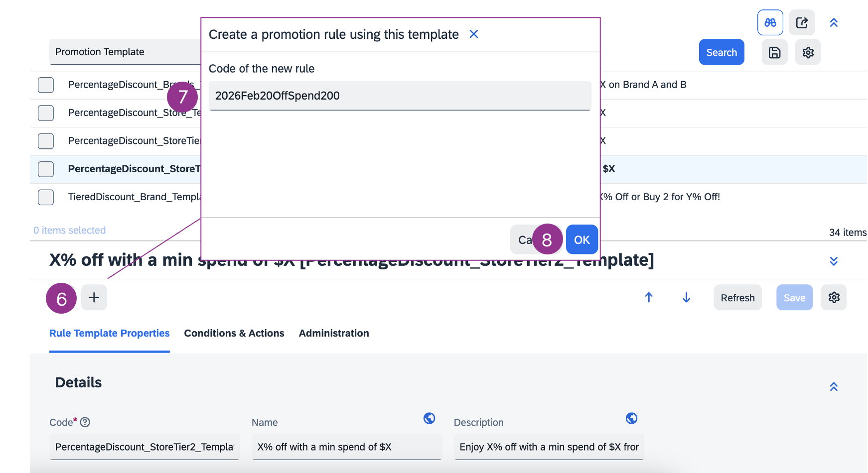Open the list settings gear next to Search

tap(808, 52)
